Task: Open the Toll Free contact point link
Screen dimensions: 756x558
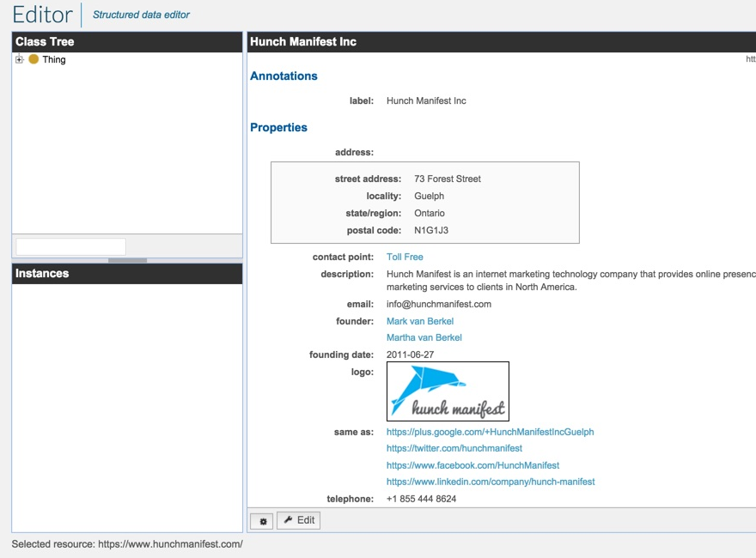Action: click(405, 257)
